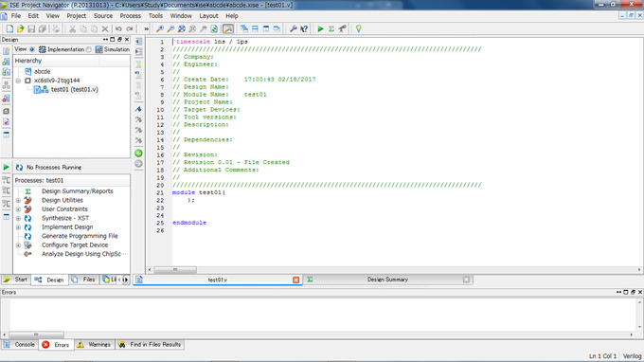Click the green run process arrow beside processes
This screenshot has width=644, height=362.
[7, 167]
